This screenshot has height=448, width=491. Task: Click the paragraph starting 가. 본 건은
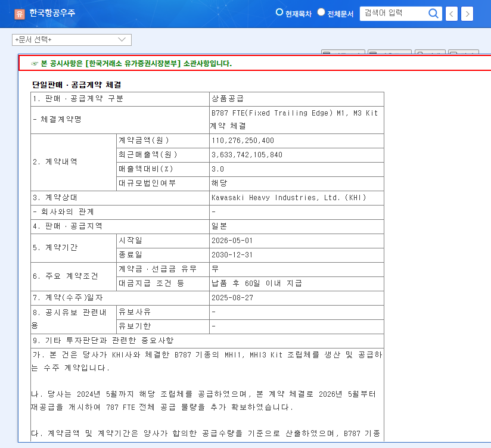tap(207, 362)
